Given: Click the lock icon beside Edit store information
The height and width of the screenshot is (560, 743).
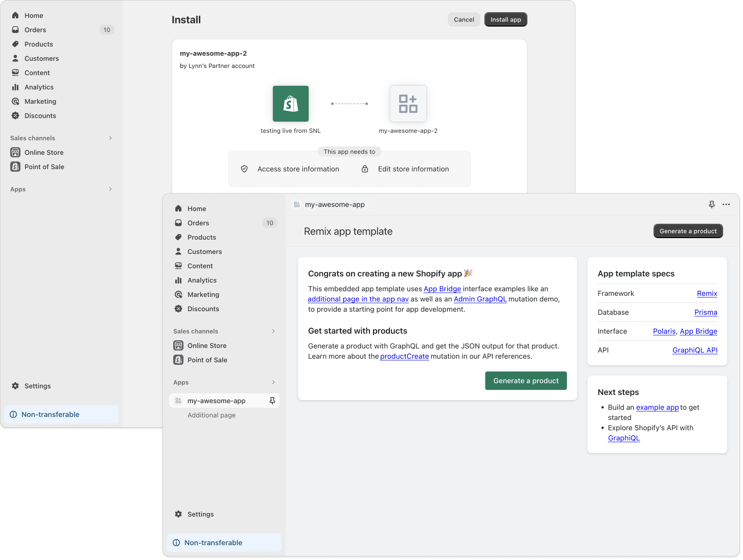Looking at the screenshot, I should 365,169.
